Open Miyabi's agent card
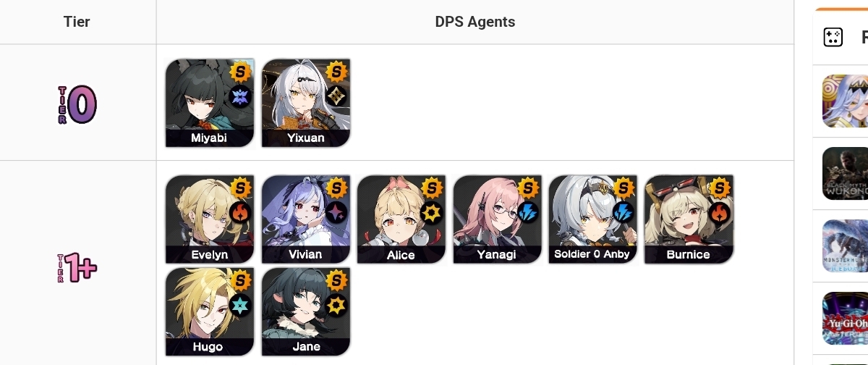The height and width of the screenshot is (365, 868). pos(210,103)
